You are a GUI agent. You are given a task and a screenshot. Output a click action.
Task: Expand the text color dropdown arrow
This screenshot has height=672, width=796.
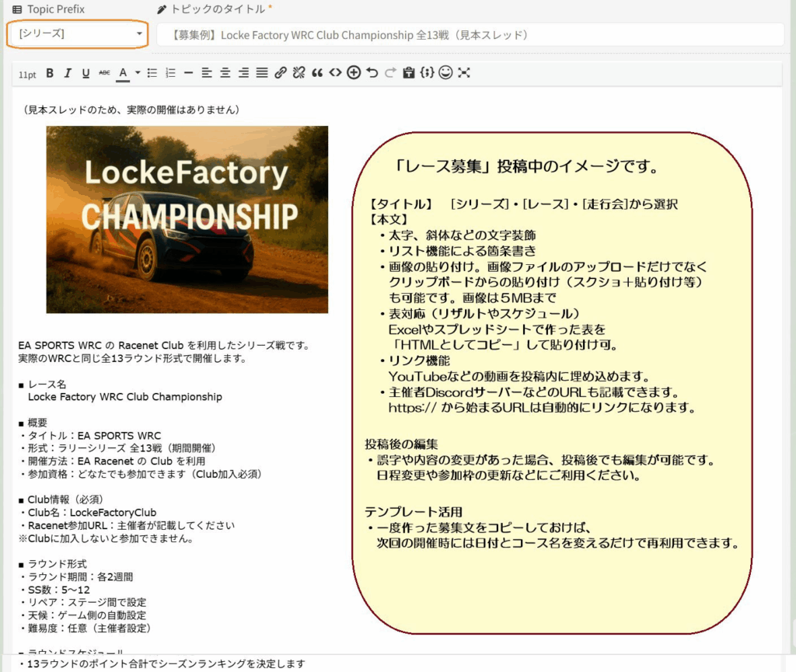coord(137,73)
